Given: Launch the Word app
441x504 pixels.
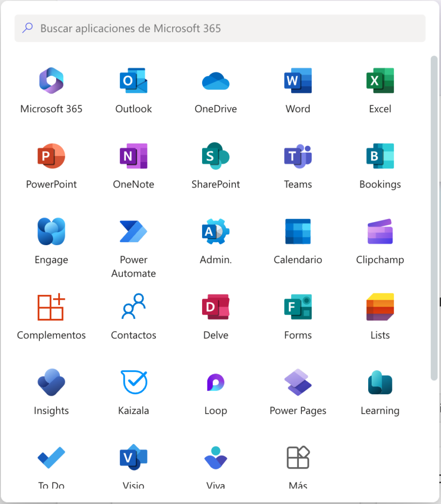Looking at the screenshot, I should 298,80.
